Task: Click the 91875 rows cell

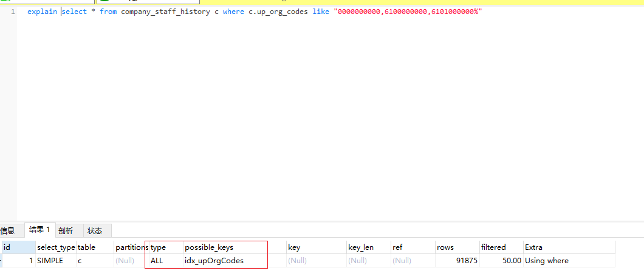Action: pos(457,261)
